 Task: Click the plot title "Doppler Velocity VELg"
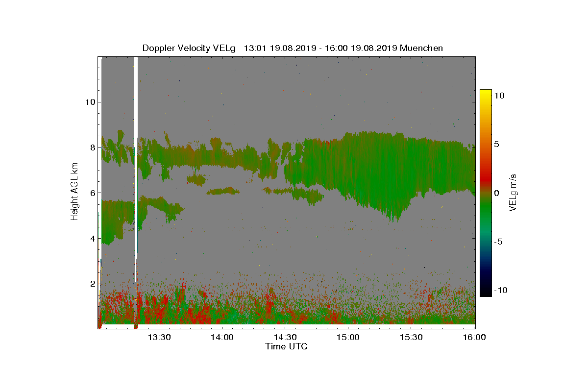click(x=189, y=48)
